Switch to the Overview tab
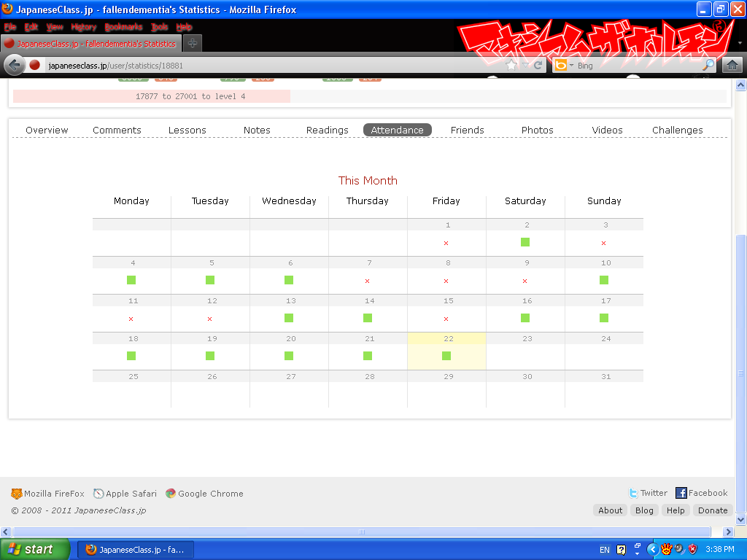Image resolution: width=747 pixels, height=560 pixels. tap(47, 130)
